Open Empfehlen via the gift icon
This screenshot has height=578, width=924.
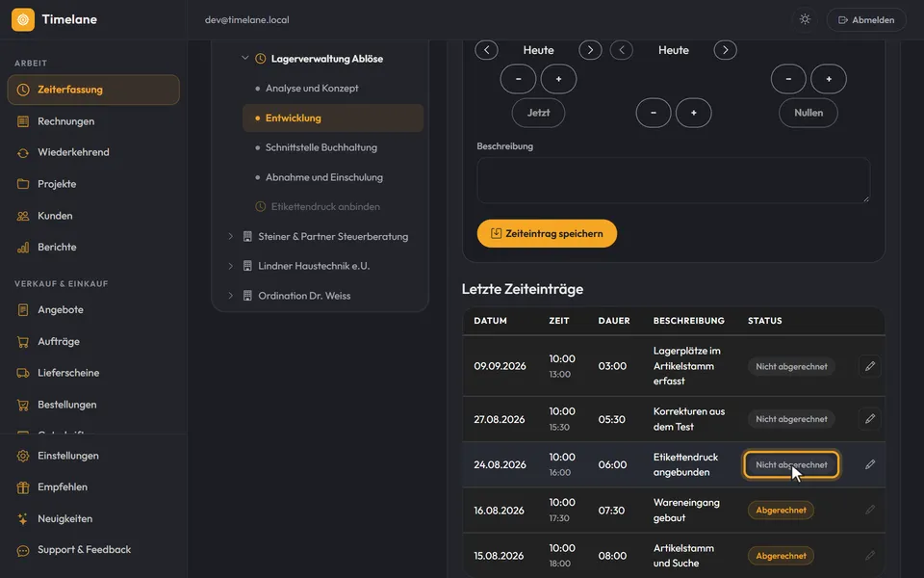(x=23, y=487)
